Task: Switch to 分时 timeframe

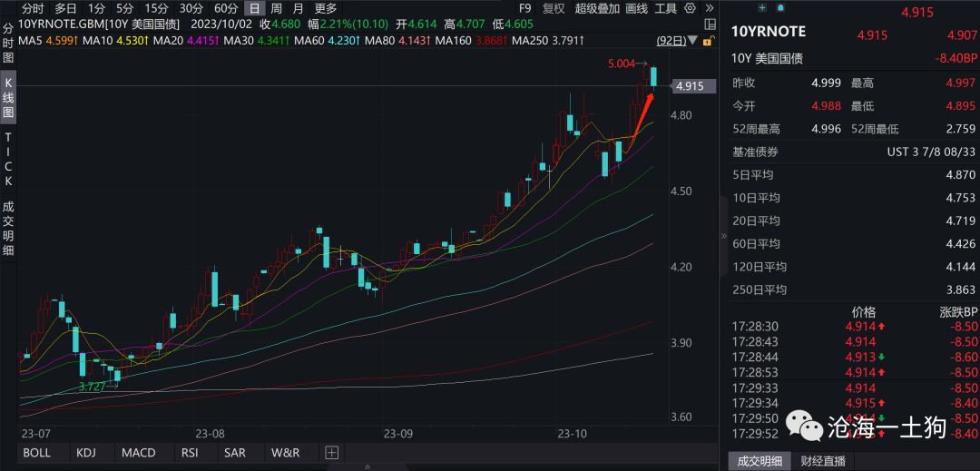Action: coord(34,8)
